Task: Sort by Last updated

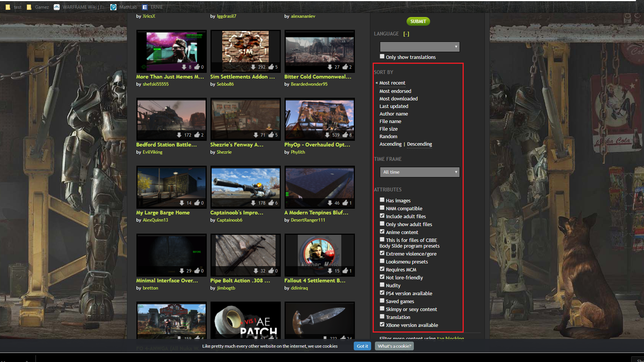Action: click(x=394, y=106)
